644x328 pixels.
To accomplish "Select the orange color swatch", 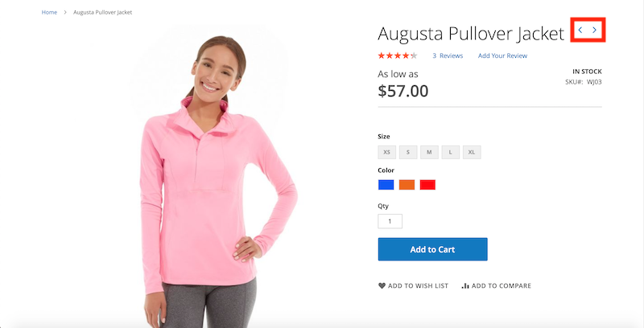I will (x=407, y=185).
